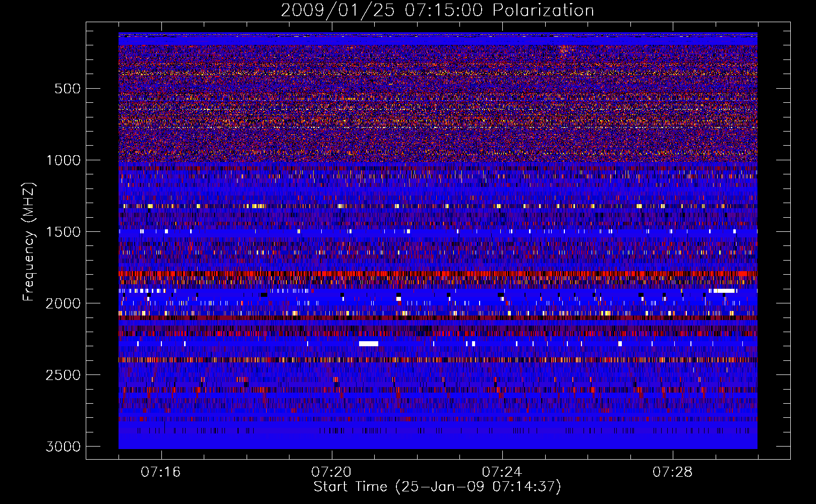Click the 07:28 time tick label
The image size is (816, 504).
point(673,472)
